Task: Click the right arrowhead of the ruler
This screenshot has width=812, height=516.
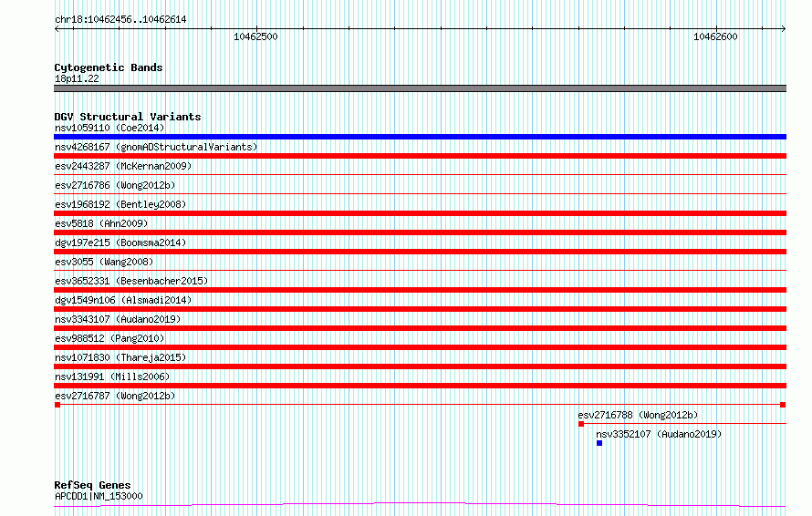Action: [x=784, y=28]
